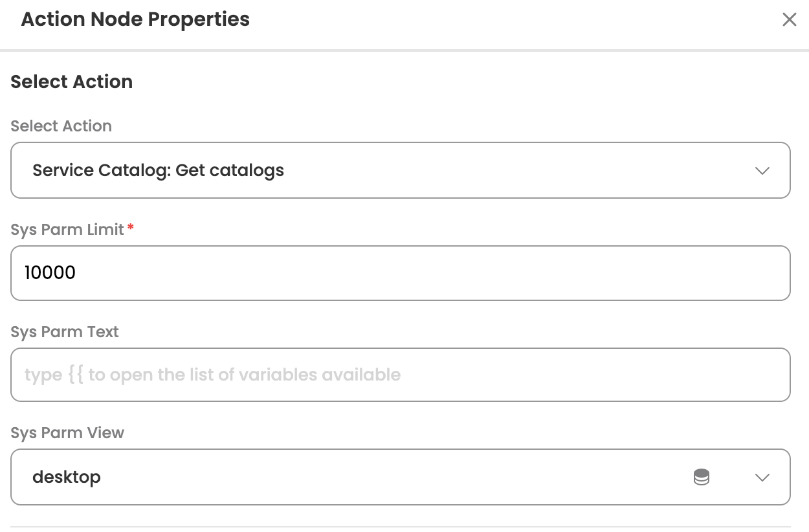The image size is (809, 532).
Task: Click the bold Select Action section heading
Action: click(x=72, y=82)
